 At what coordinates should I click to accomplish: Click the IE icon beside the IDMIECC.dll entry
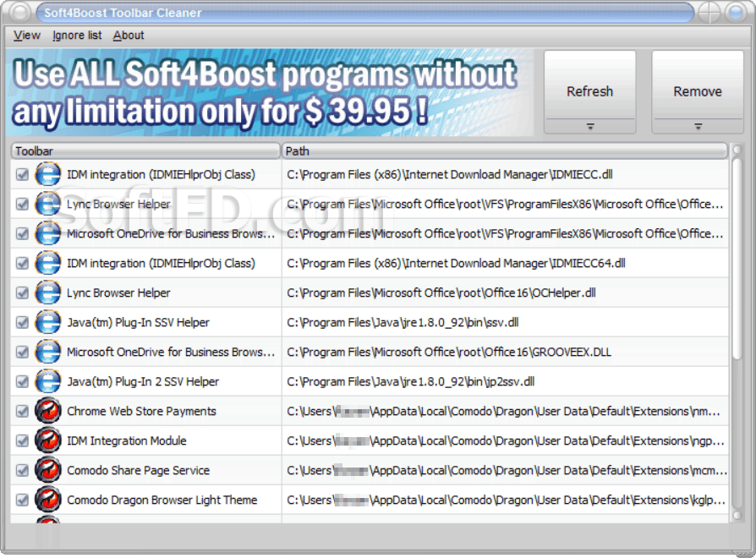48,174
